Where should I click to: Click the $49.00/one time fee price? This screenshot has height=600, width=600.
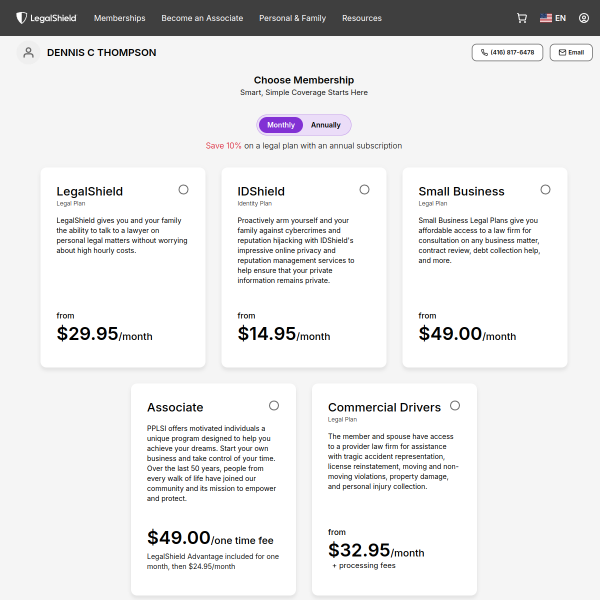210,538
